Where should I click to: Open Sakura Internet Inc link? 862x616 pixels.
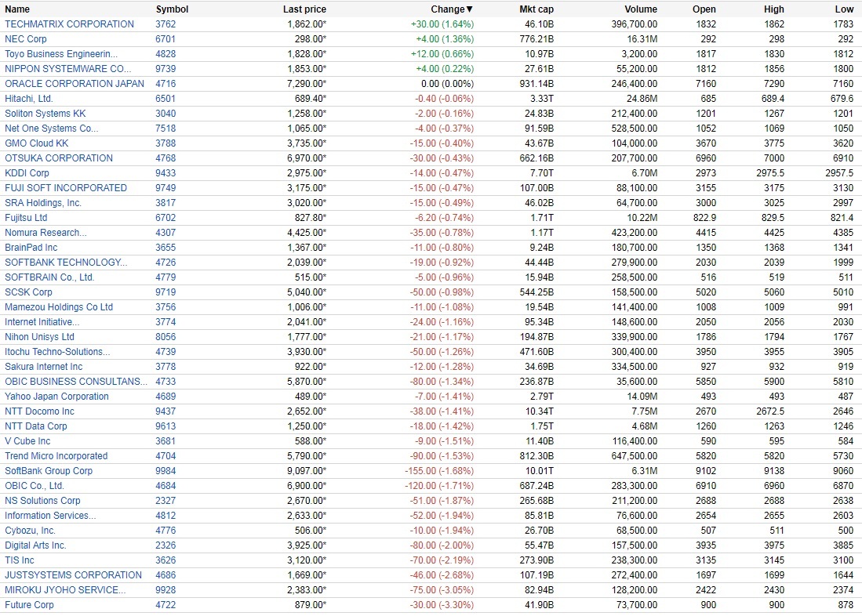[43, 366]
